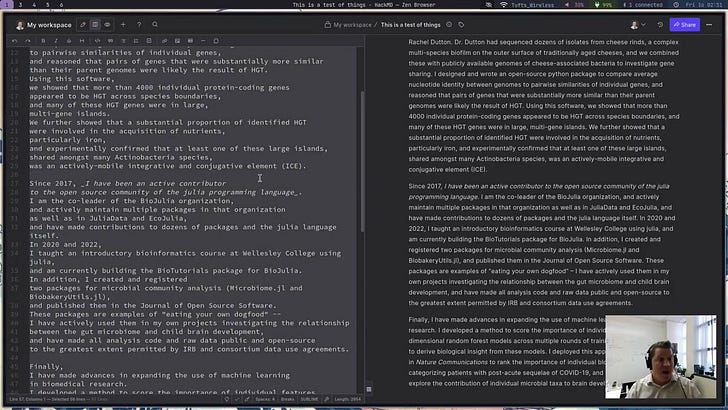Image resolution: width=728 pixels, height=410 pixels.
Task: Select editor scrollbar thumb
Action: coord(362,162)
